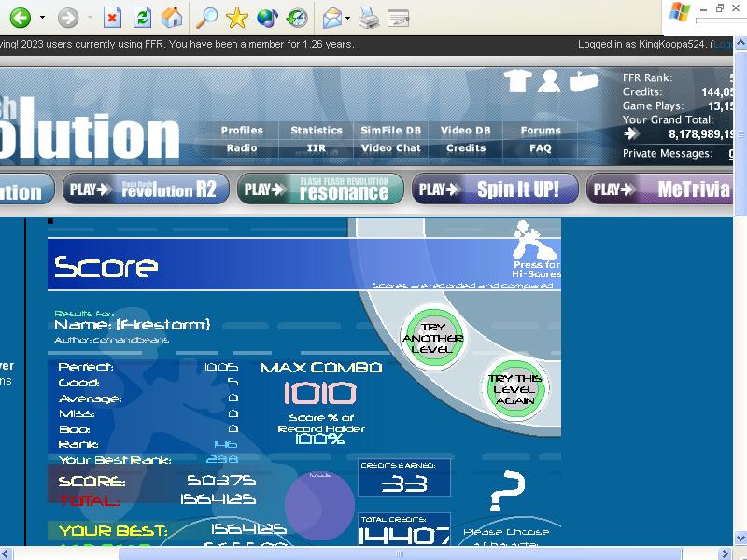747x560 pixels.
Task: Click the Try This Level Again button
Action: click(x=515, y=388)
